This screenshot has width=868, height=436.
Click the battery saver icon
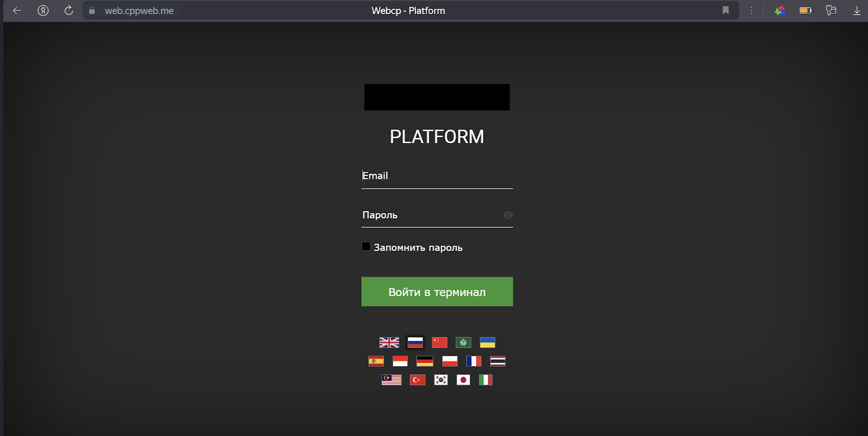pyautogui.click(x=806, y=10)
